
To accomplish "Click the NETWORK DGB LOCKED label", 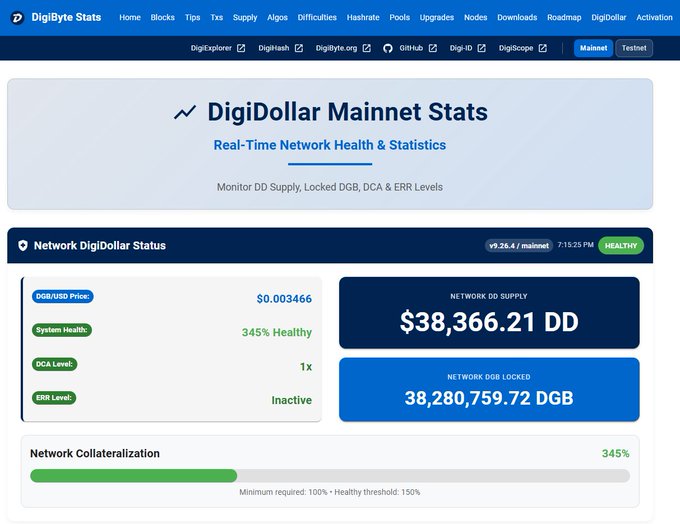I will [x=489, y=377].
